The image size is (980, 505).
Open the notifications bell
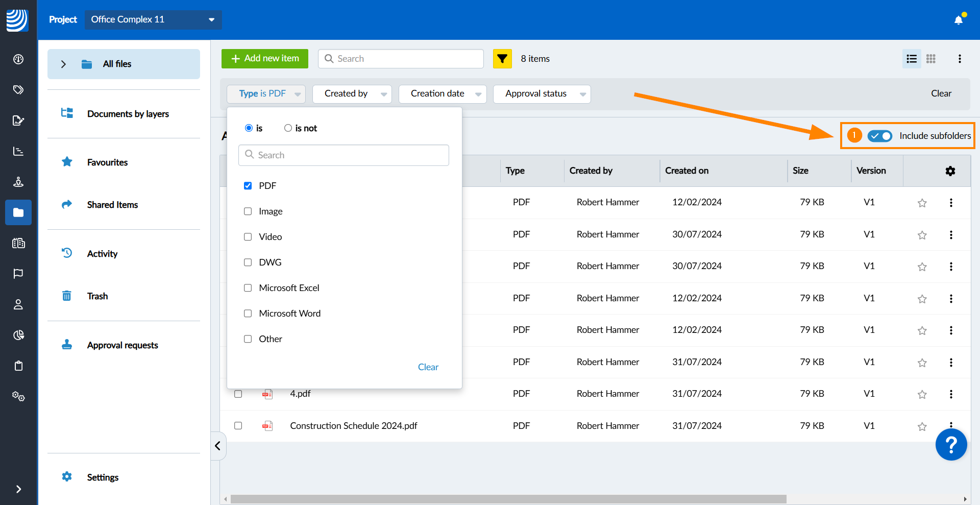(959, 20)
